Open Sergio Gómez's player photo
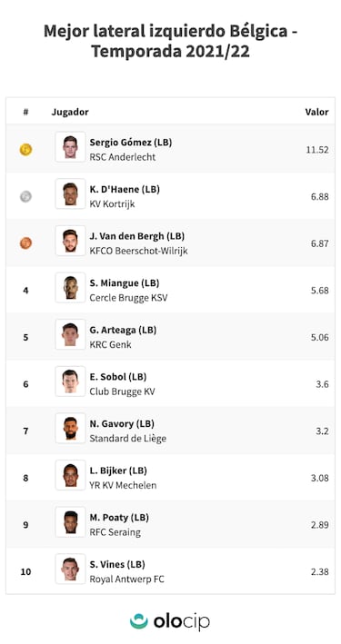The width and height of the screenshot is (341, 644). (x=70, y=146)
